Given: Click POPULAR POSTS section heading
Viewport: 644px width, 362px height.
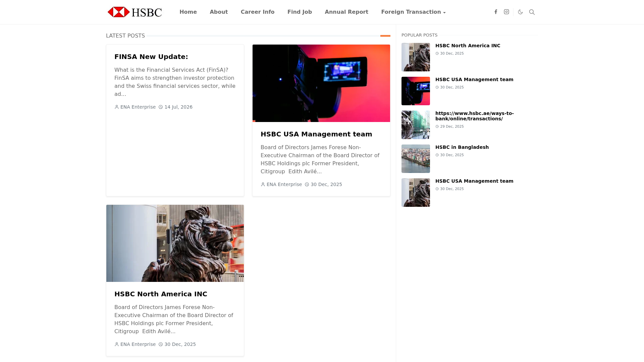Looking at the screenshot, I should coord(419,35).
